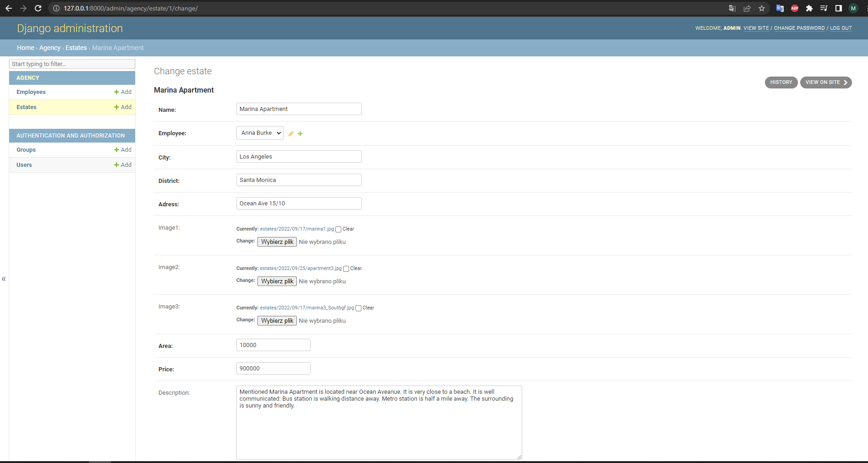Click the LOG OUT link
Screen dimensions: 868x463
point(841,28)
